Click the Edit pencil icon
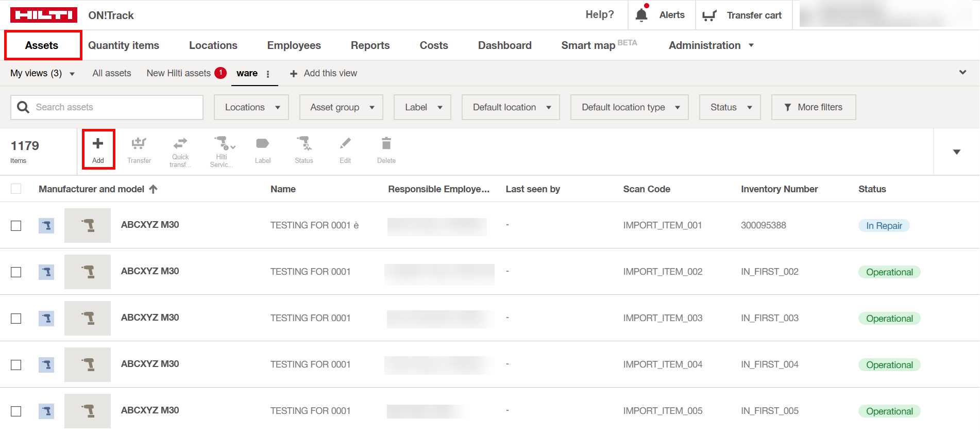This screenshot has width=980, height=433. (345, 143)
